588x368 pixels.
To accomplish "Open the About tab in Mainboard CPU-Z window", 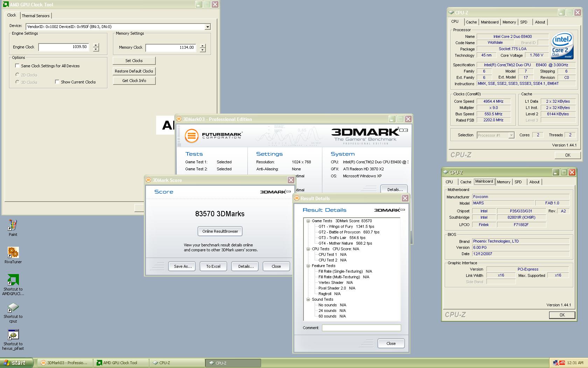I will (534, 182).
